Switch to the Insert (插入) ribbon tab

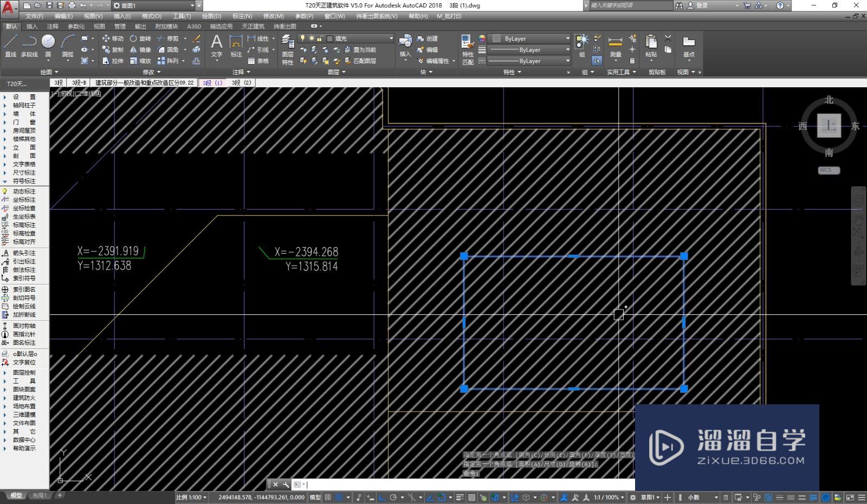pyautogui.click(x=32, y=26)
